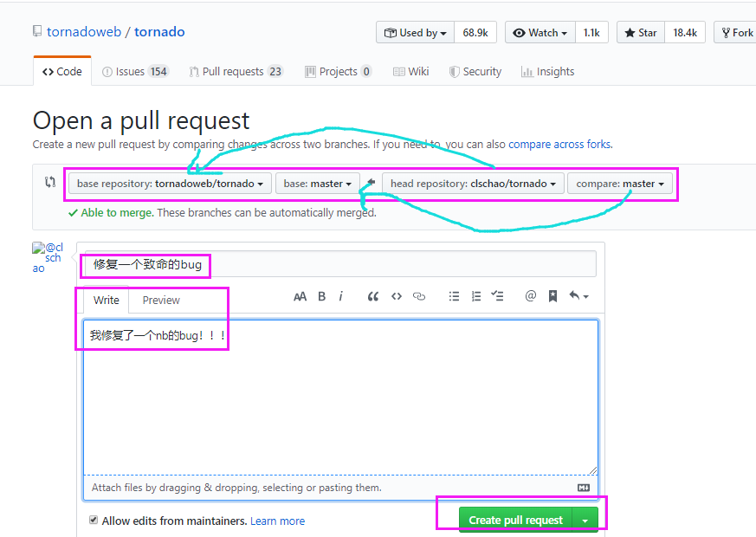Click the text size (AA) formatting icon

(x=300, y=296)
